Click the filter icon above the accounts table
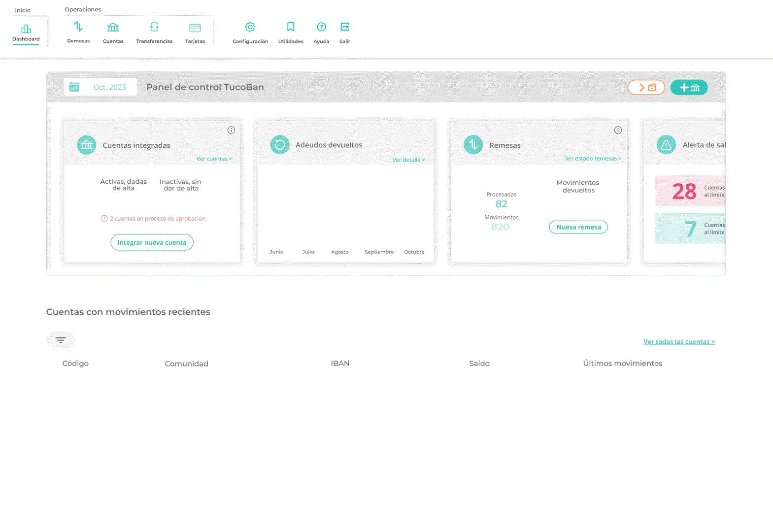This screenshot has width=773, height=532. [61, 340]
